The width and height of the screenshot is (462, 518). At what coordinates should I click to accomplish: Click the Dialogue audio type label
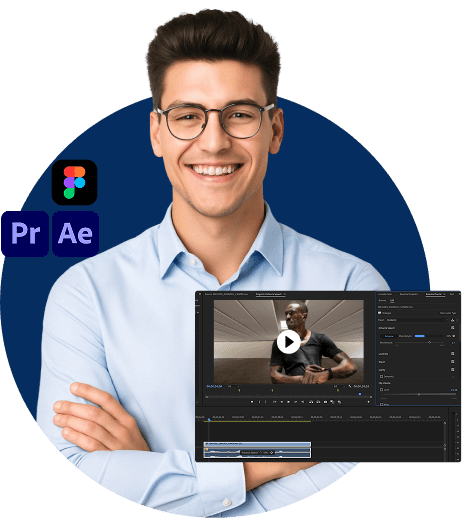point(387,313)
